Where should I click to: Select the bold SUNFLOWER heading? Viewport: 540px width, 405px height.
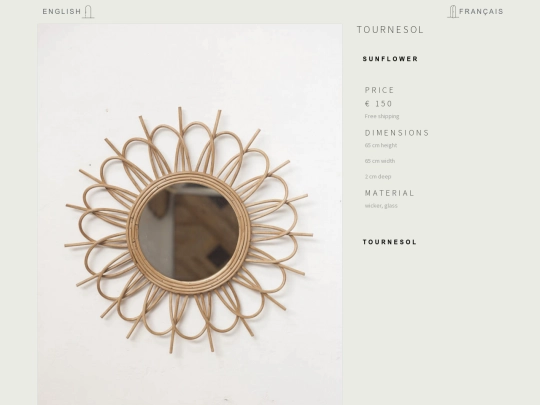point(390,59)
